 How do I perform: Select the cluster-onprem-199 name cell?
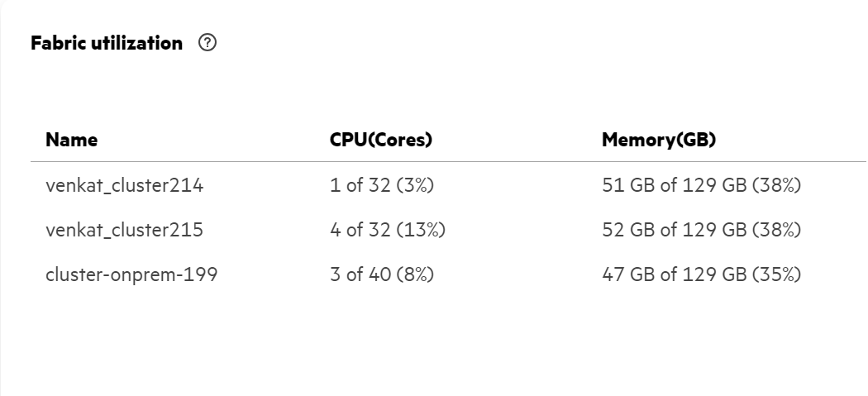pyautogui.click(x=131, y=274)
